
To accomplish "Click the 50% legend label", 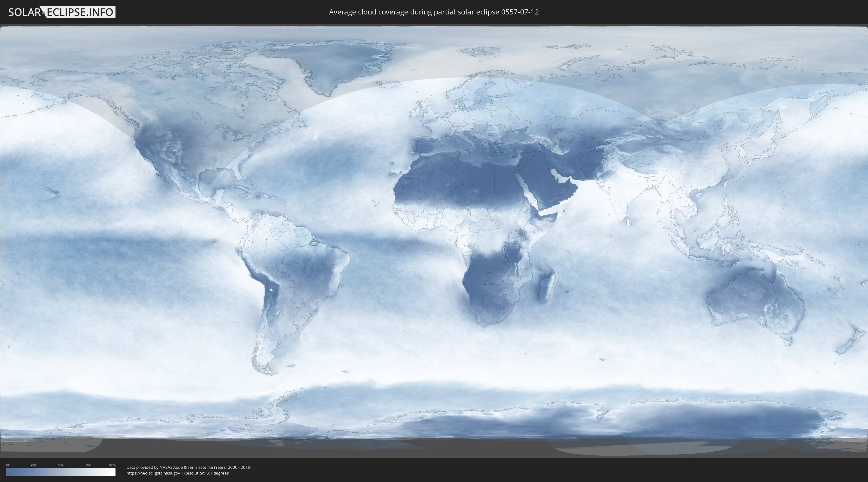I will pos(61,465).
